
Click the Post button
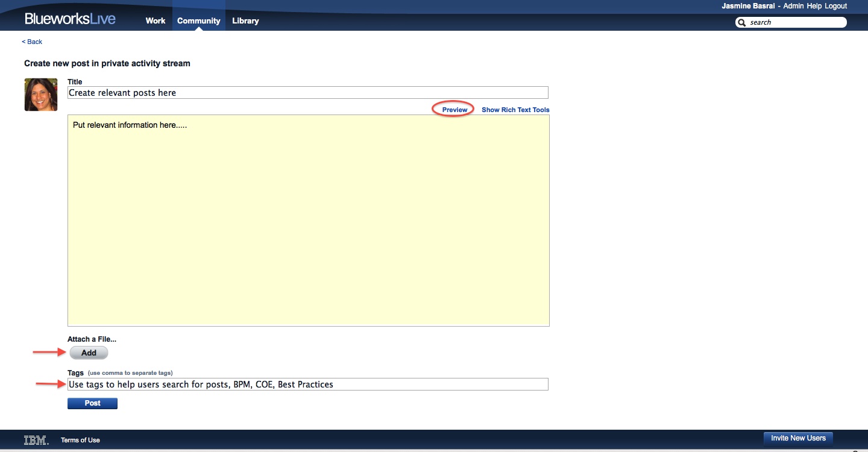(92, 403)
